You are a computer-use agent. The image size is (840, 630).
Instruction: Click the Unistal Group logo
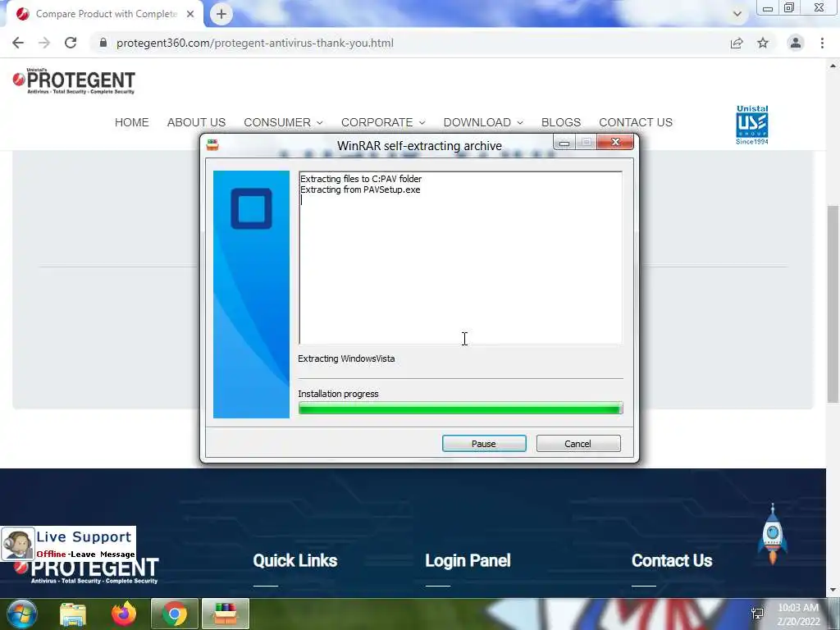752,125
